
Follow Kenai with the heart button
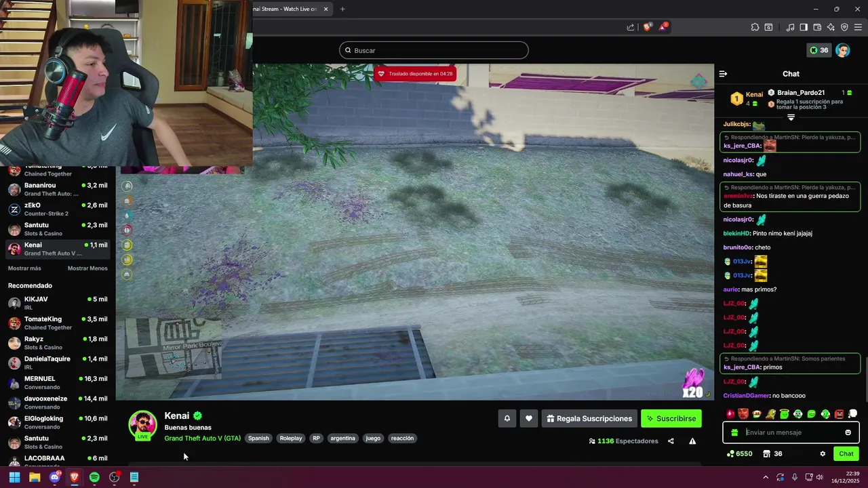(x=529, y=419)
